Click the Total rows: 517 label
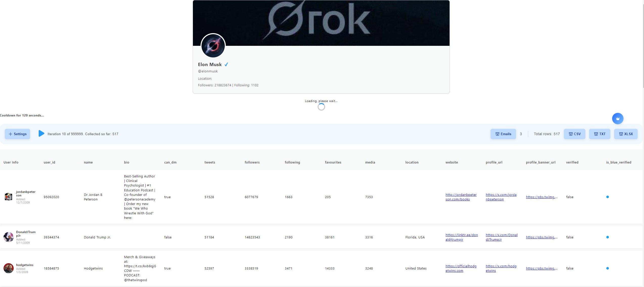644x287 pixels. coord(547,134)
